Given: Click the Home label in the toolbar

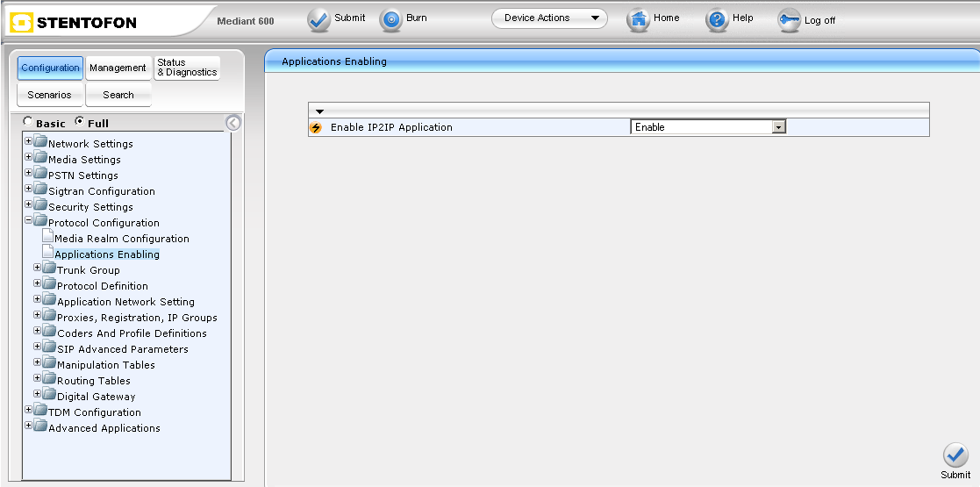Looking at the screenshot, I should (666, 18).
